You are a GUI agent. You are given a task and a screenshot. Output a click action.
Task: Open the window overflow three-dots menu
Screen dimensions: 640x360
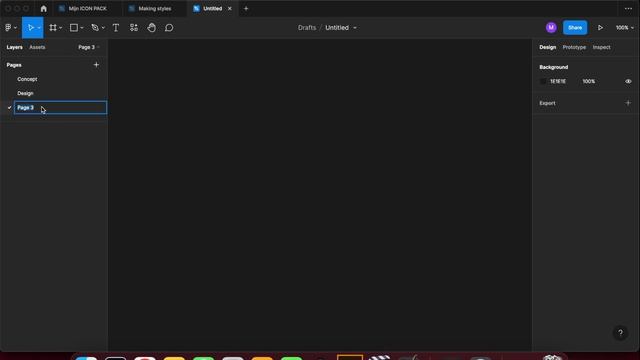[x=628, y=9]
